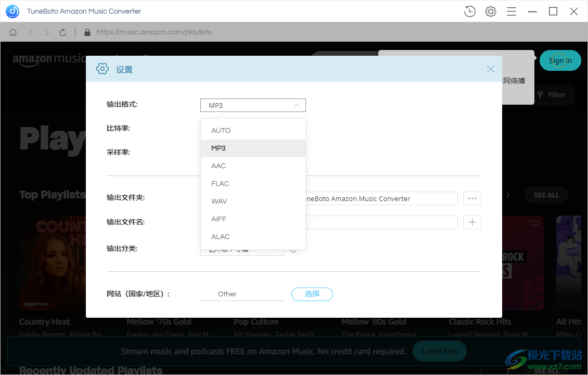Click SEE ALL for Top Playlists

pyautogui.click(x=546, y=195)
